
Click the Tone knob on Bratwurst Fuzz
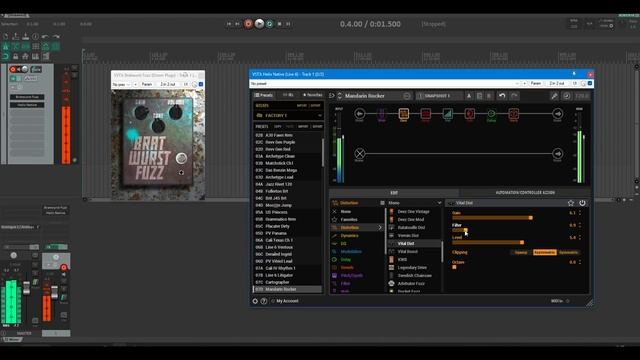(158, 126)
